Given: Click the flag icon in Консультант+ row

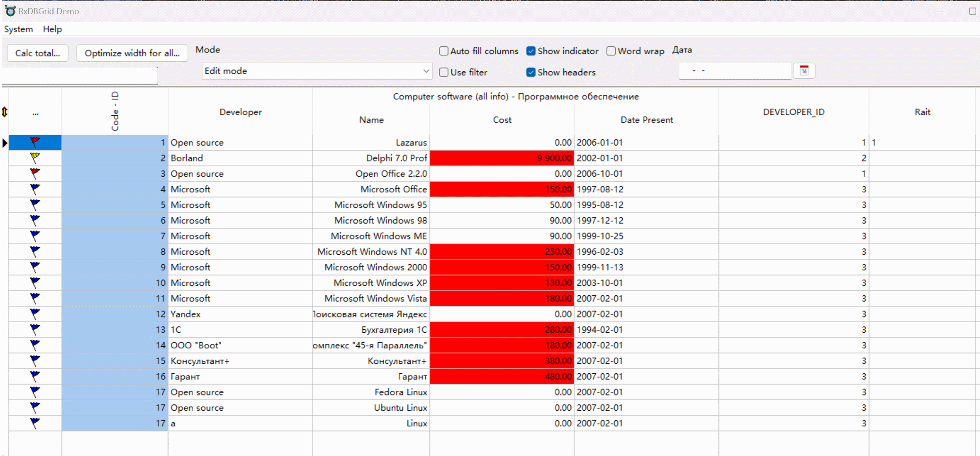Looking at the screenshot, I should 35,360.
